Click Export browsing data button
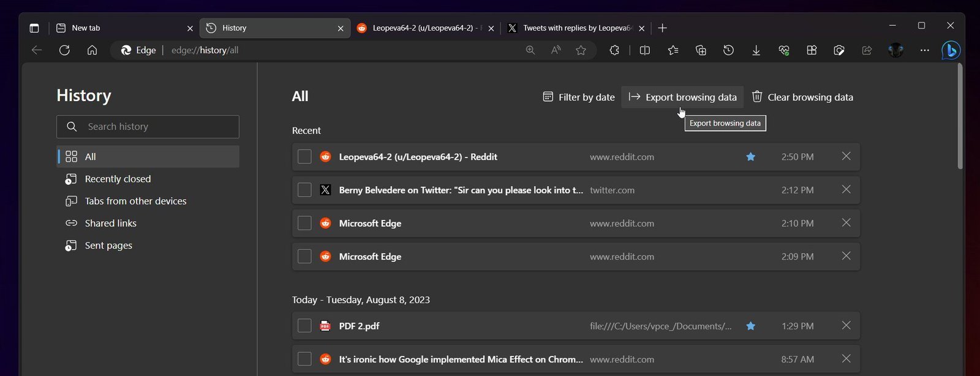This screenshot has width=980, height=376. (x=682, y=97)
